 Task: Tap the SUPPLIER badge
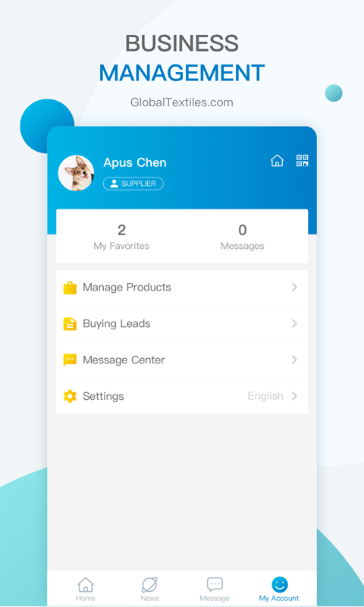coord(133,184)
